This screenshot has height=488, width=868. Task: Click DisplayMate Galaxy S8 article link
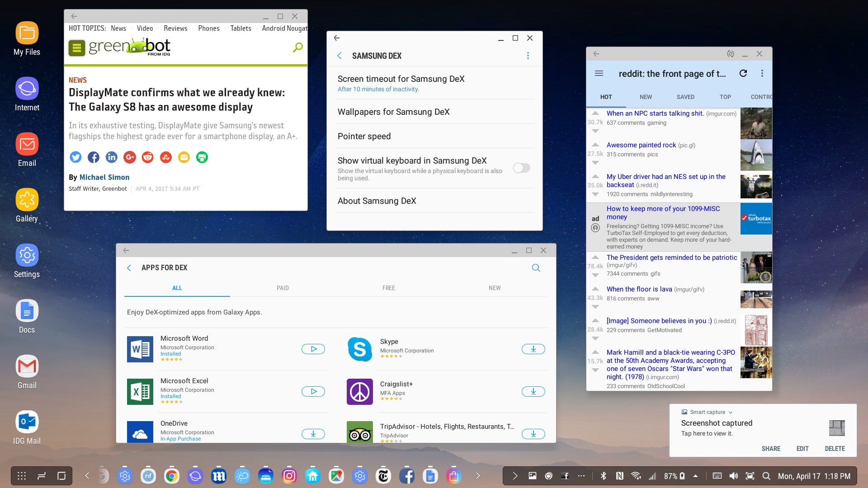point(176,99)
